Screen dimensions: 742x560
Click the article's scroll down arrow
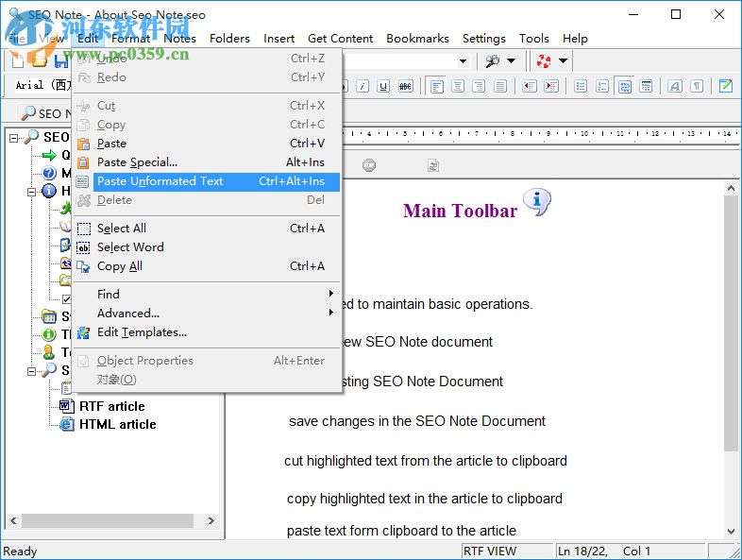[x=731, y=532]
